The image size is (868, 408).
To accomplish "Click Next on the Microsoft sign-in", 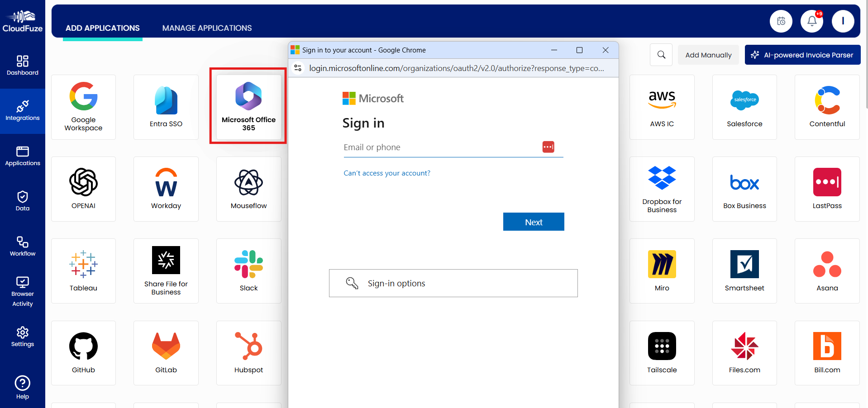I will pos(533,222).
